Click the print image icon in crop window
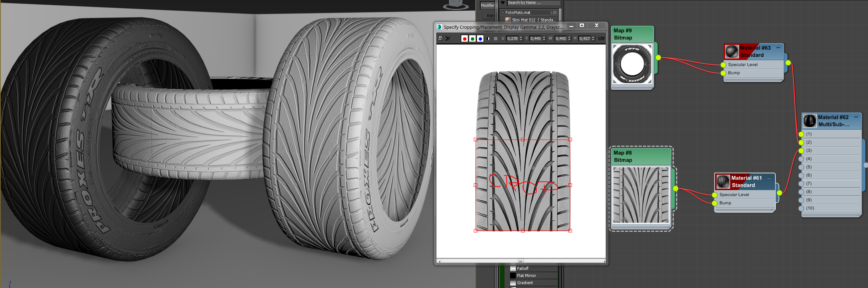Viewport: 868px width, 288px height. click(440, 38)
